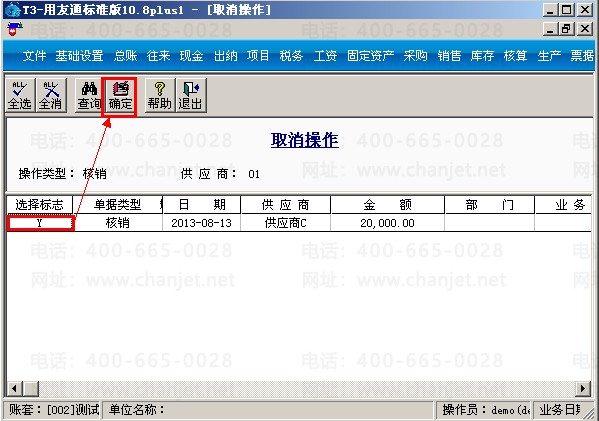Click the 确定 confirm toolbar icon
Viewport: 599px width, 421px height.
tap(120, 95)
